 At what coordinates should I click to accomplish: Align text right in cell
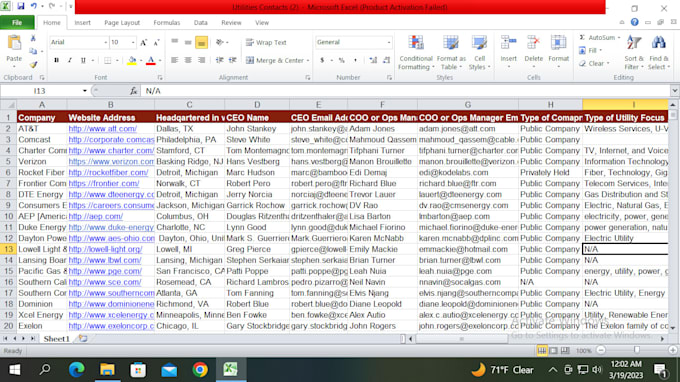[x=201, y=60]
